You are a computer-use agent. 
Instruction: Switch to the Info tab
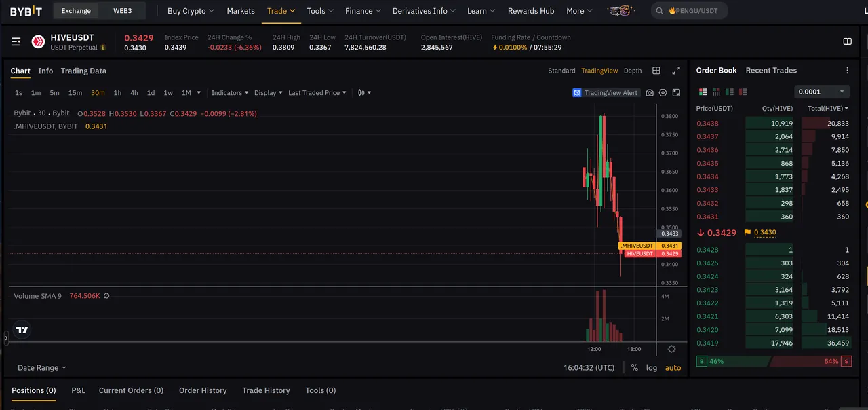(x=45, y=71)
